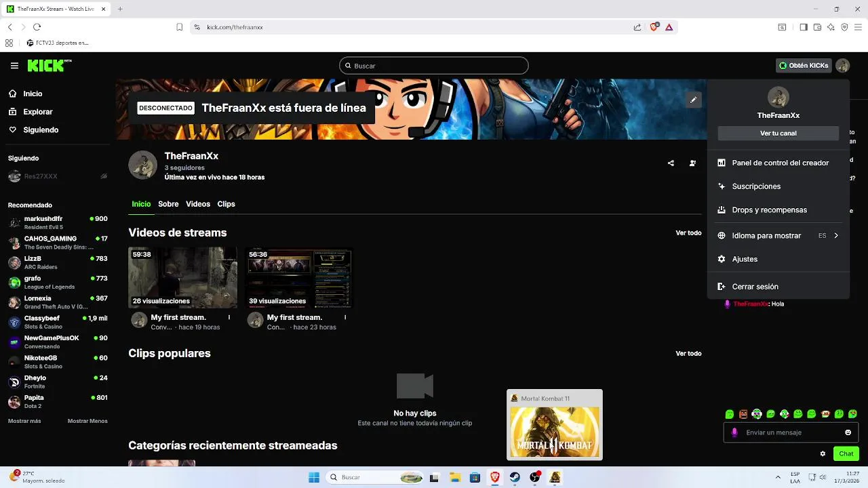Image resolution: width=868 pixels, height=488 pixels.
Task: Open recommended channel LizzB
Action: point(58,262)
